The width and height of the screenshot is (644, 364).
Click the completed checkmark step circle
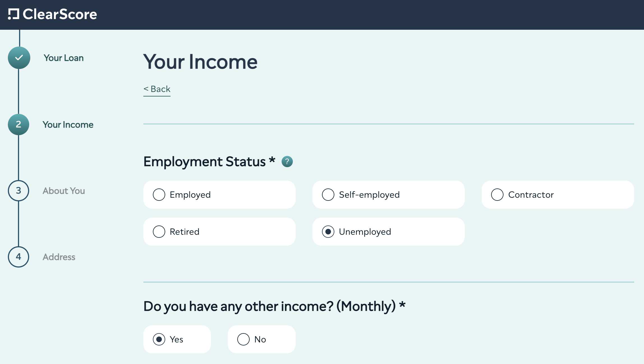click(x=19, y=58)
